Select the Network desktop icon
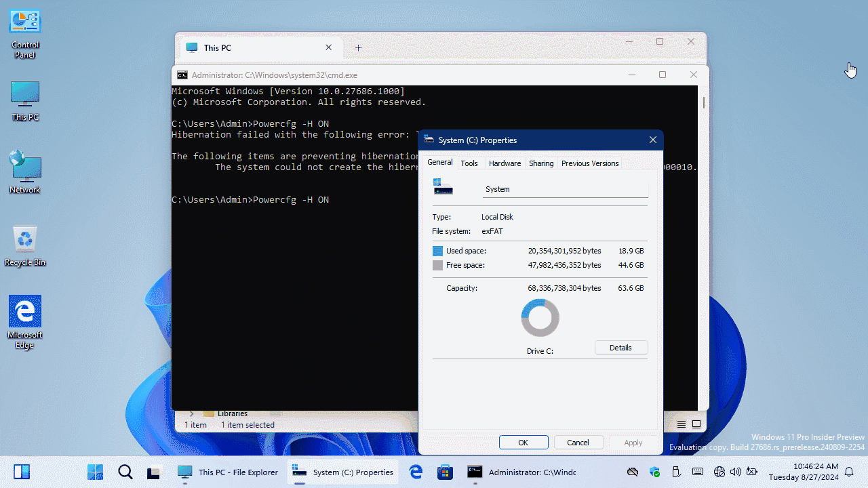The height and width of the screenshot is (488, 868). coord(25,172)
